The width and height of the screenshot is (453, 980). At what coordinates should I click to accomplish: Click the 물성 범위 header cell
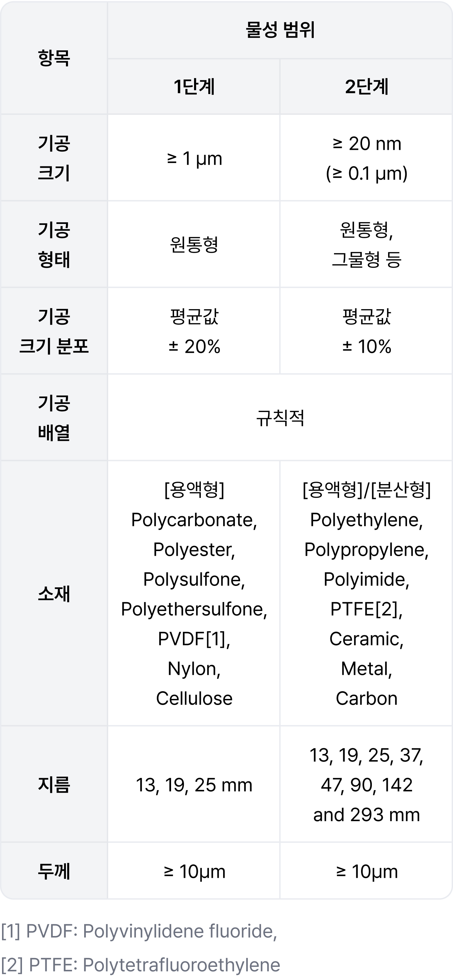point(280,30)
